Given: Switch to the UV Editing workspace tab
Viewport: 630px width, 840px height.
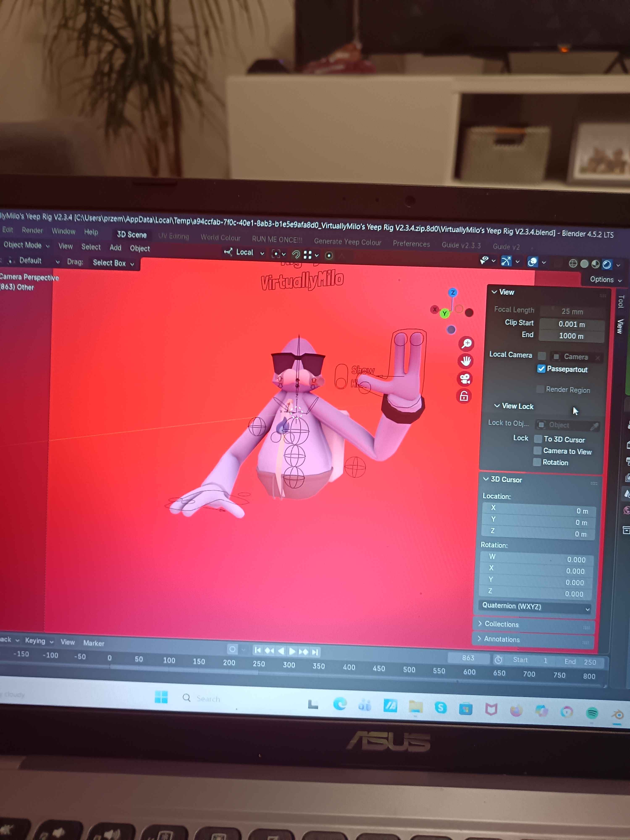Looking at the screenshot, I should click(x=173, y=236).
